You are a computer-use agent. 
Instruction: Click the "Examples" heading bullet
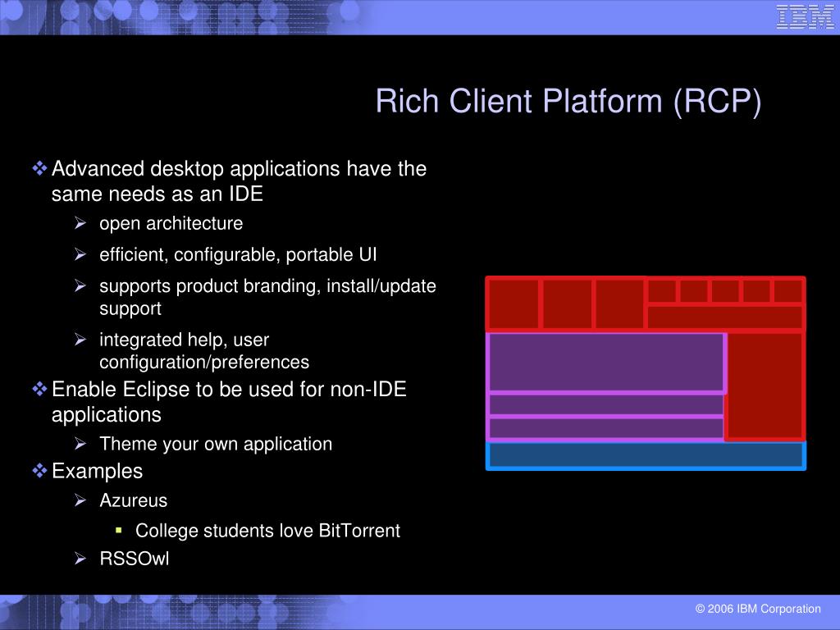[97, 472]
